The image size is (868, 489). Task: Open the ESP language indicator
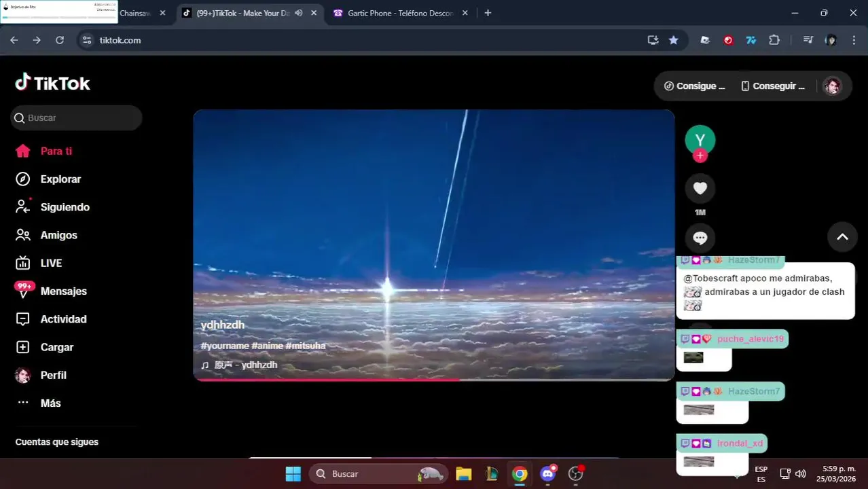pyautogui.click(x=761, y=474)
